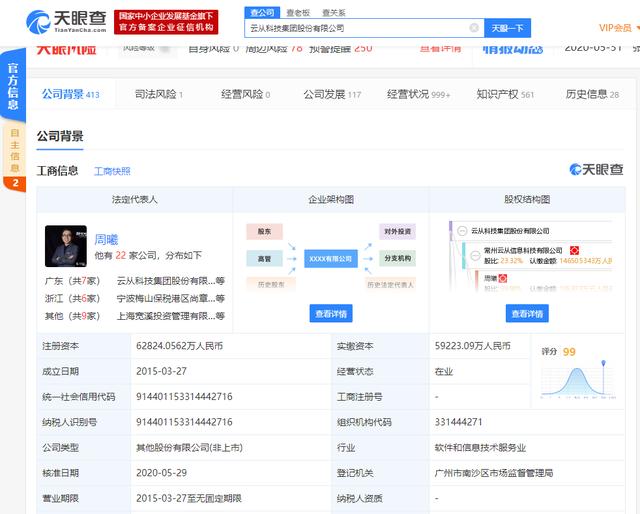Image resolution: width=640 pixels, height=514 pixels.
Task: Collapse the 云从科技集团股份有限公司 equity node
Action: pyautogui.click(x=462, y=231)
